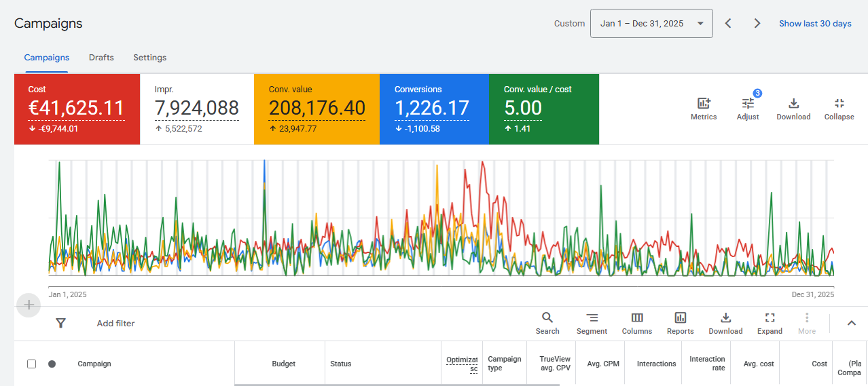
Task: Open the Adjust chart settings
Action: point(748,109)
